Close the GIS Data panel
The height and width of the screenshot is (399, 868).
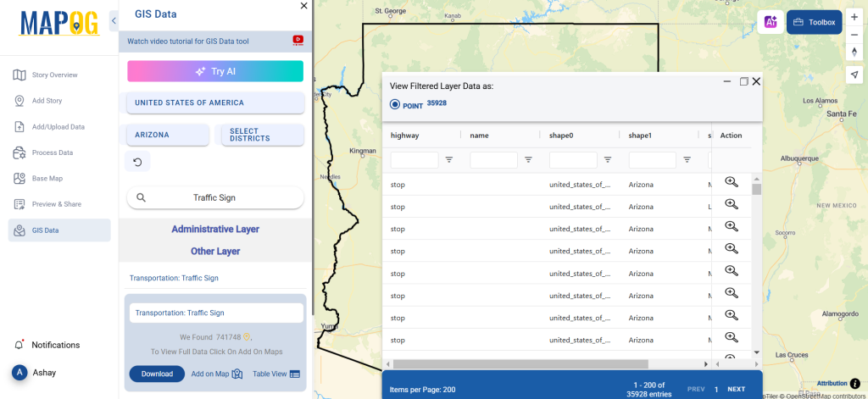coord(304,6)
